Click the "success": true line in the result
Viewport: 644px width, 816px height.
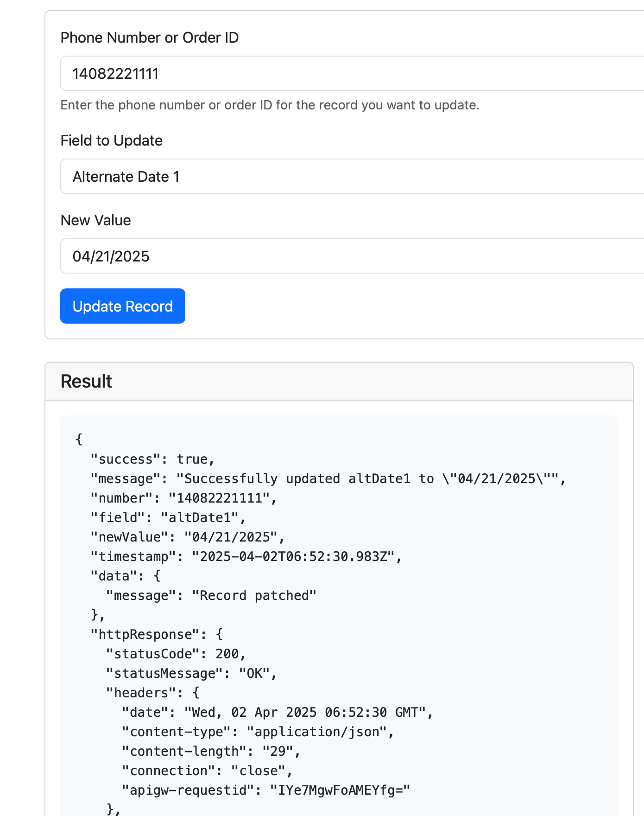(152, 459)
